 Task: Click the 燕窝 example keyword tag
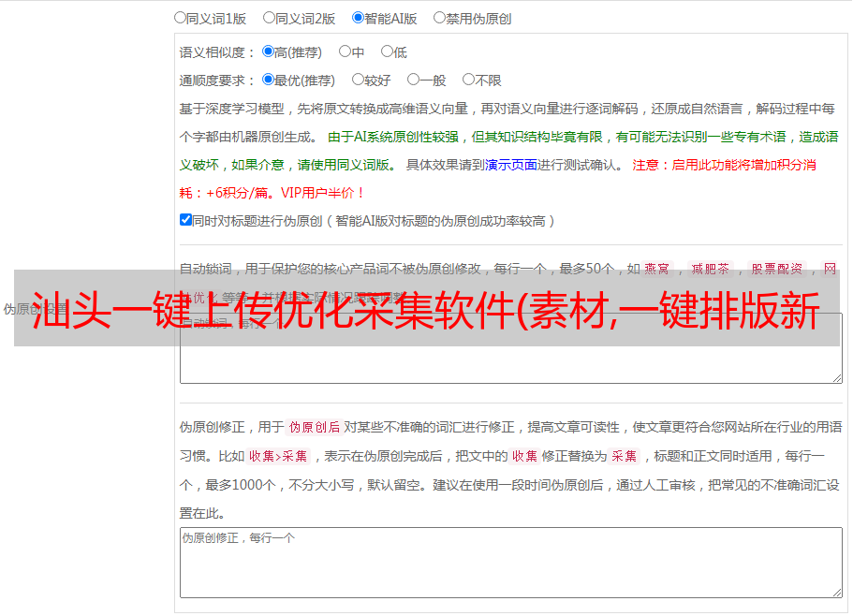tap(656, 269)
